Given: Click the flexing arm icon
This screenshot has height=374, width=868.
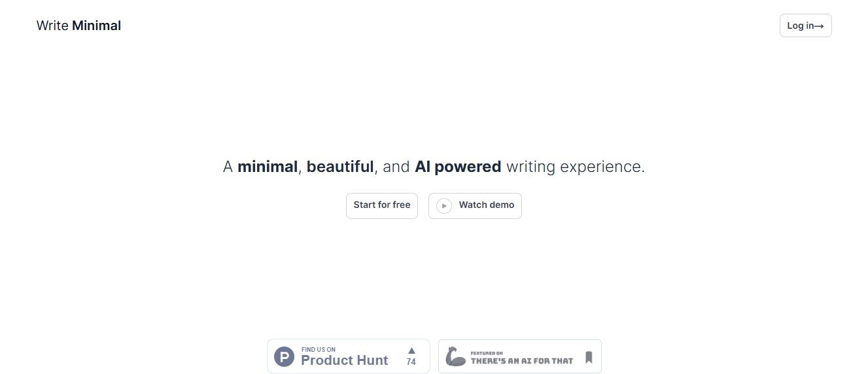Looking at the screenshot, I should tap(455, 357).
